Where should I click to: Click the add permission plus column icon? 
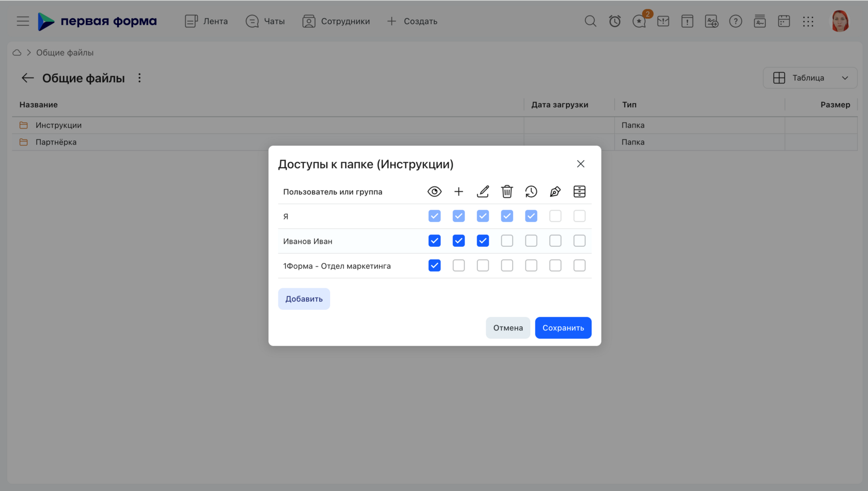pyautogui.click(x=459, y=192)
